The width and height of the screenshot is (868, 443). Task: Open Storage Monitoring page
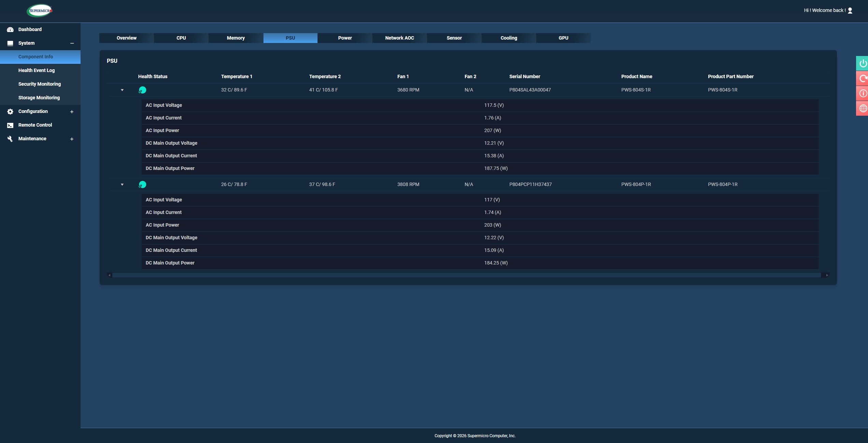pyautogui.click(x=39, y=98)
